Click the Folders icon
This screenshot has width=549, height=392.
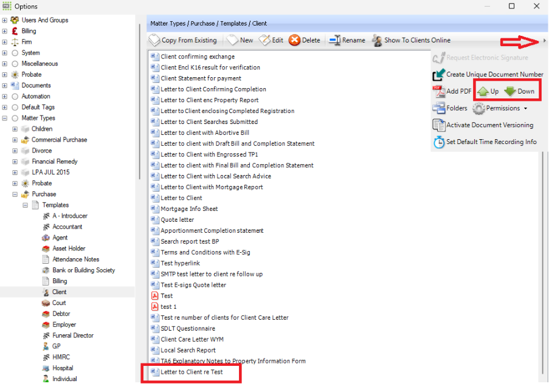tap(439, 108)
